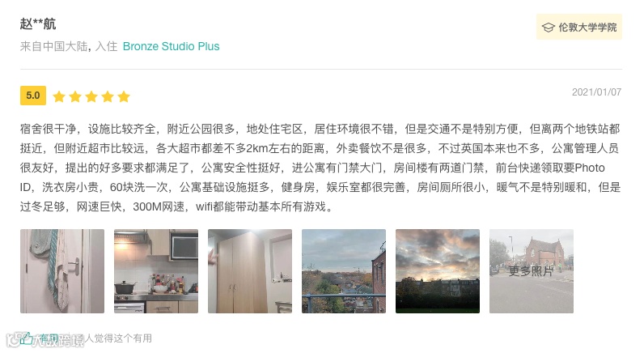Image resolution: width=644 pixels, height=353 pixels.
Task: Click the 伦敦大学学院 university tag
Action: tap(579, 27)
